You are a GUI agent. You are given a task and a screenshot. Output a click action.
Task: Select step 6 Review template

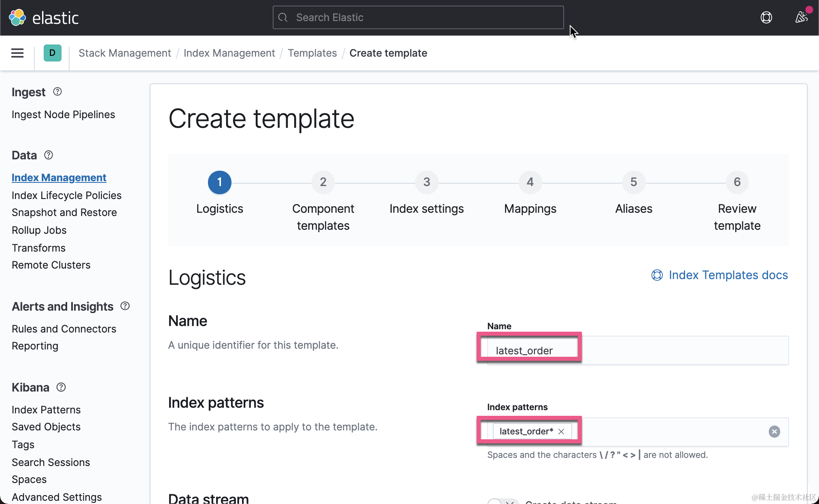(x=737, y=182)
